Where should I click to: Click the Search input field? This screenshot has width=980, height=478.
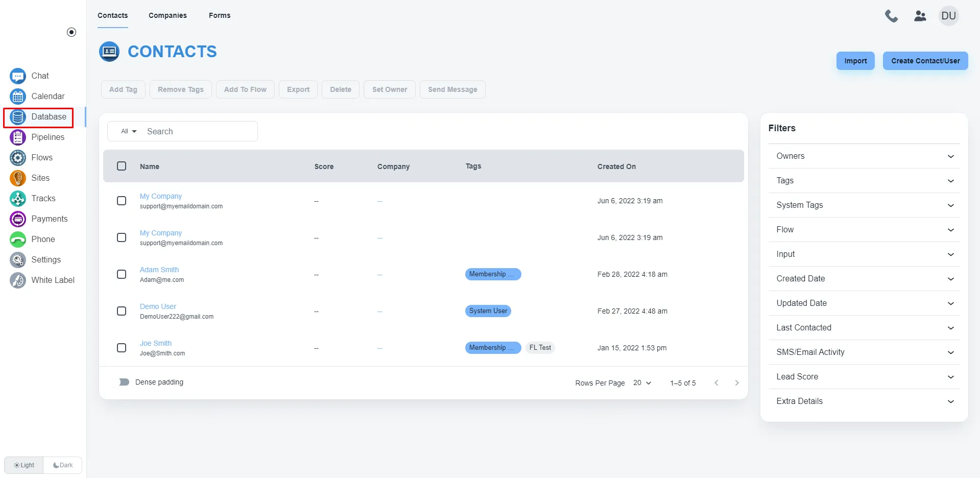click(x=199, y=131)
